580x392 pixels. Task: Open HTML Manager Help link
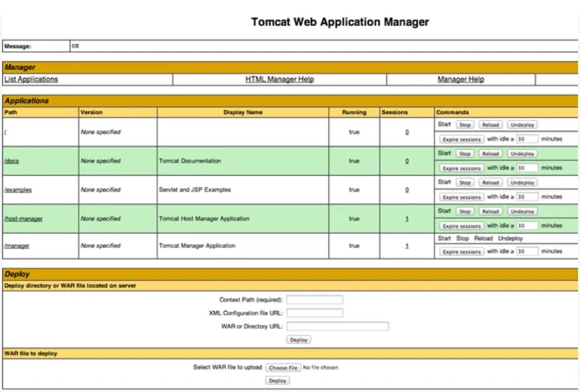click(279, 79)
